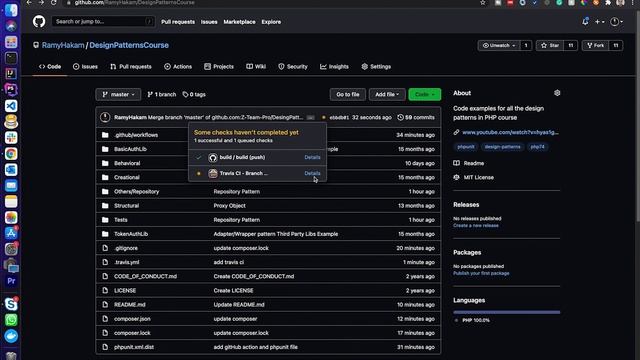Open the 'add travis ci' commit message

pyautogui.click(x=229, y=262)
